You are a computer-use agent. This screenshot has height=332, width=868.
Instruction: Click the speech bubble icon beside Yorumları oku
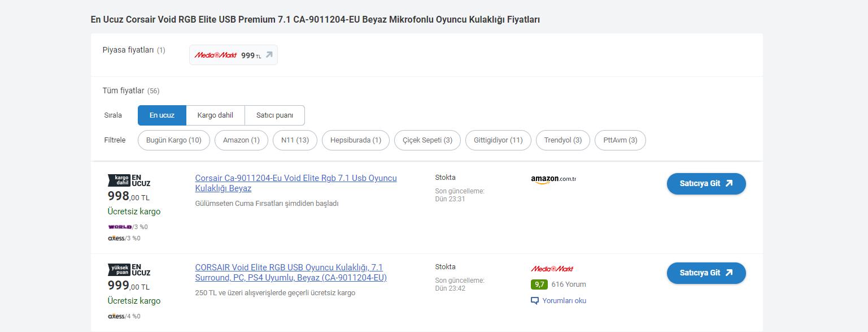click(x=535, y=301)
